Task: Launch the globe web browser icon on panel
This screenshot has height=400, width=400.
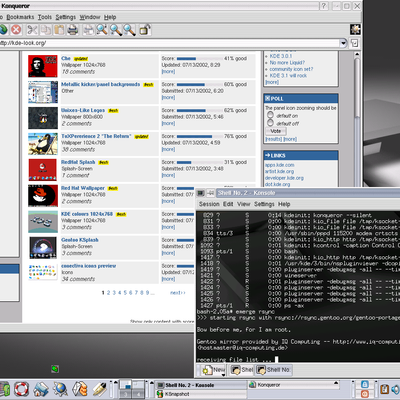Action: click(60, 389)
